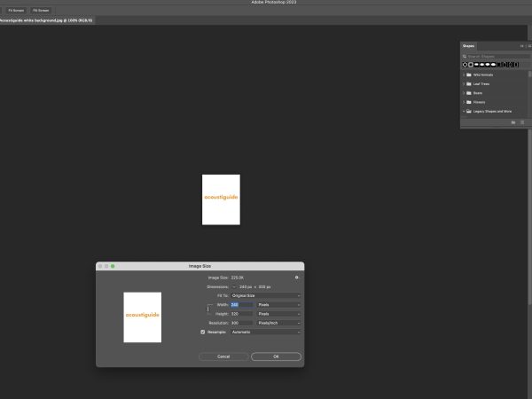Click the constrain proportions chain link icon
532x399 pixels.
pyautogui.click(x=208, y=309)
